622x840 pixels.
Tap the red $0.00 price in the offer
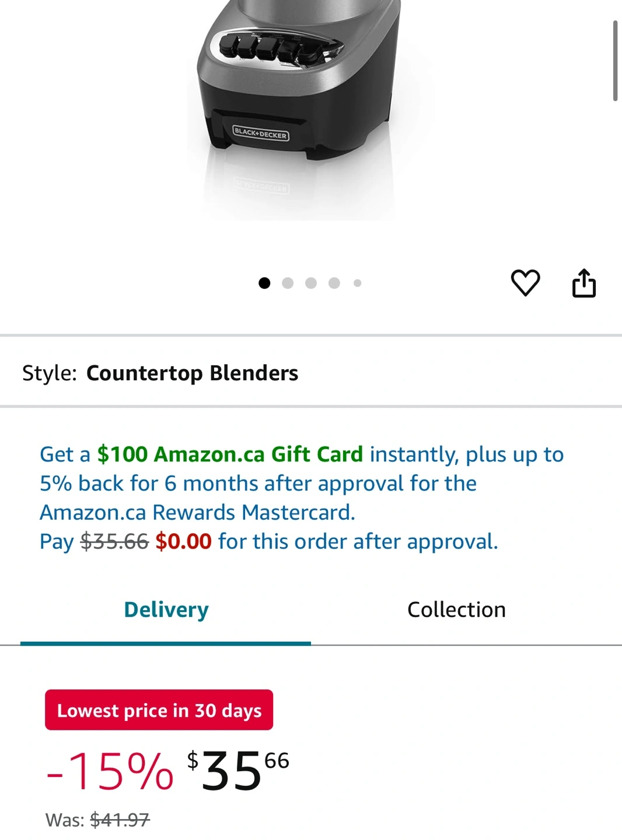click(183, 542)
